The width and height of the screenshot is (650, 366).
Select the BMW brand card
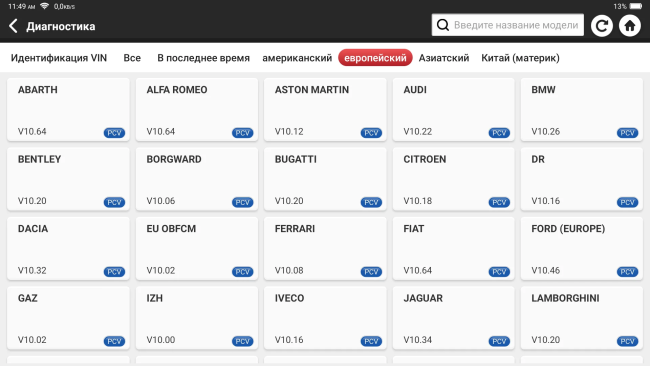(x=582, y=109)
